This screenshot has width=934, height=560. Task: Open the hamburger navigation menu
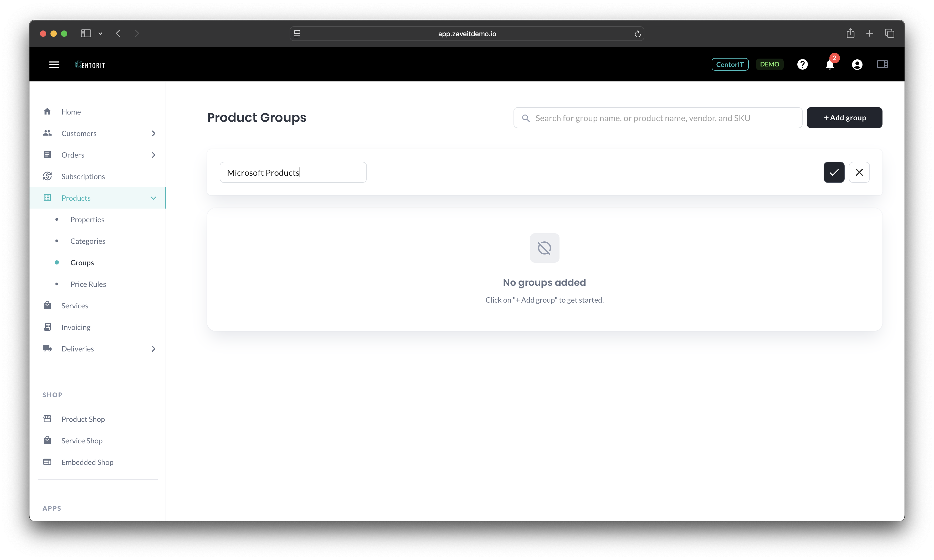pyautogui.click(x=54, y=65)
